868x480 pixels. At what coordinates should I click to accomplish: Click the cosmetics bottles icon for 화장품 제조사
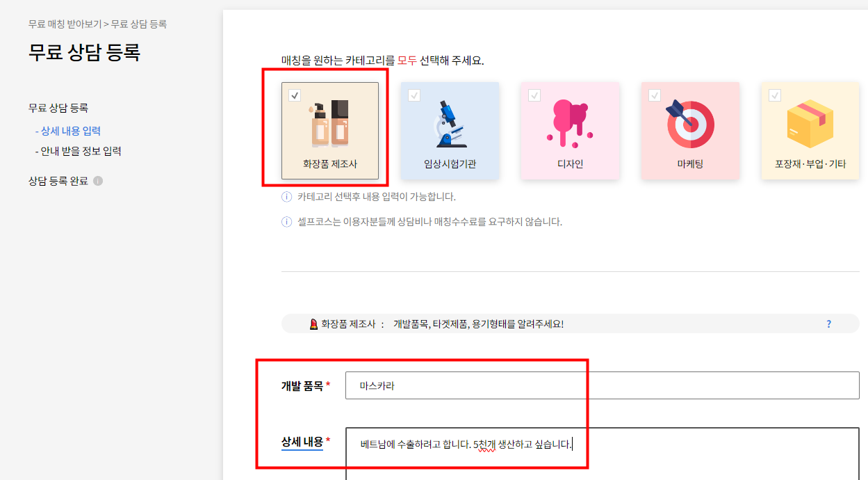tap(329, 123)
